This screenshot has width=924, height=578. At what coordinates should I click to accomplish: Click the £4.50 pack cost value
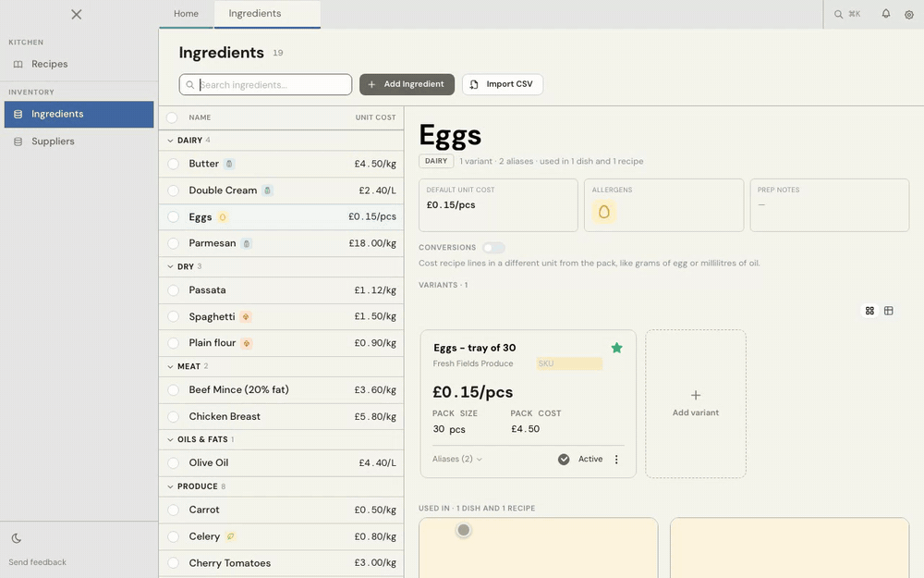tap(525, 429)
